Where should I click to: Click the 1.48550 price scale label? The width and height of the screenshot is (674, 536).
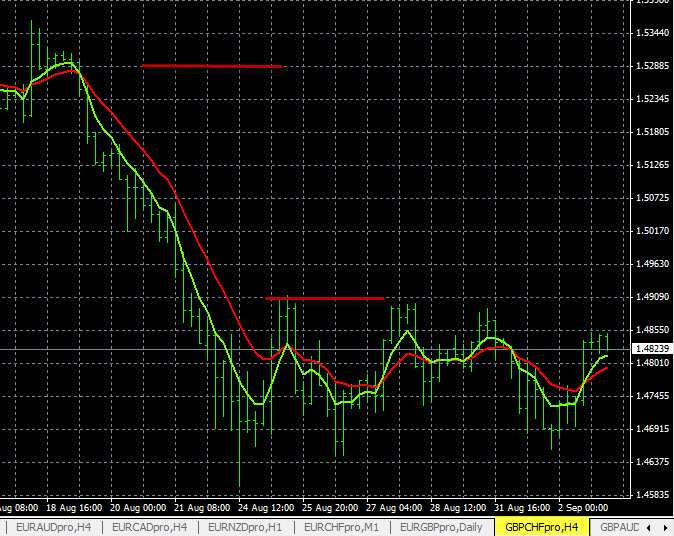[x=653, y=330]
